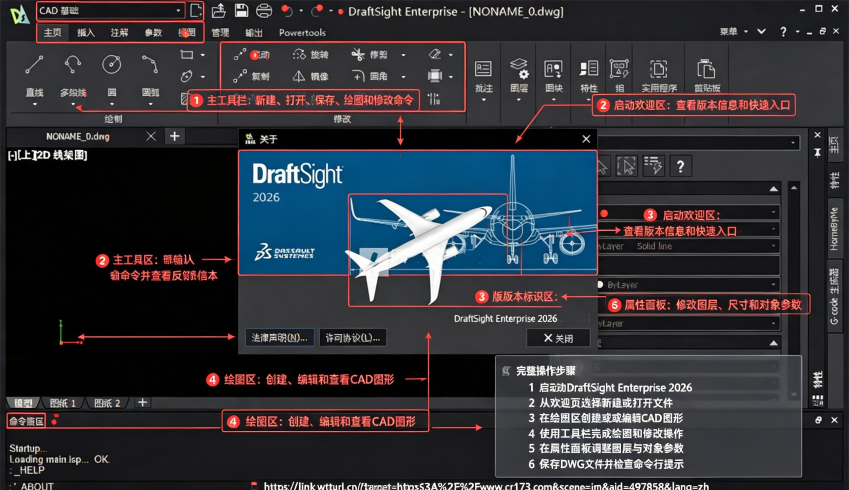Select the Line (直线) drawing tool
The height and width of the screenshot is (490, 849).
(x=34, y=65)
